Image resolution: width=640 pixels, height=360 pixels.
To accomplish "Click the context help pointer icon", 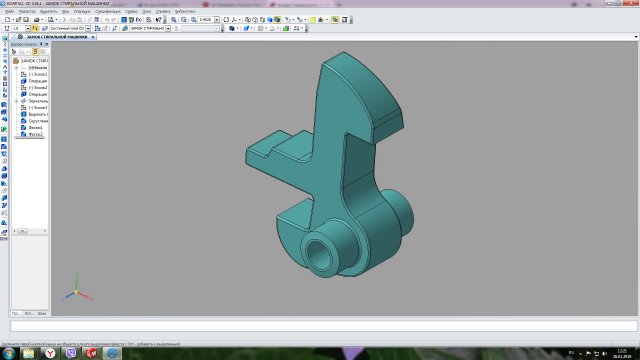I will [x=159, y=20].
